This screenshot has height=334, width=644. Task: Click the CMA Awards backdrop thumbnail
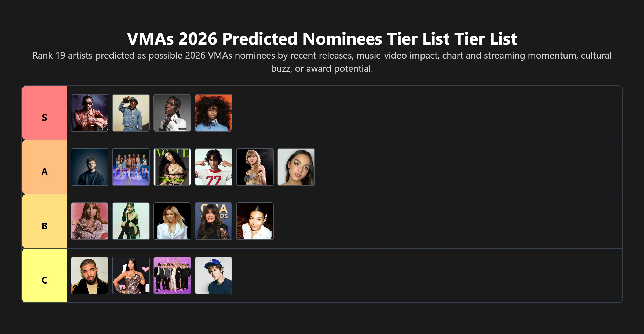point(214,221)
